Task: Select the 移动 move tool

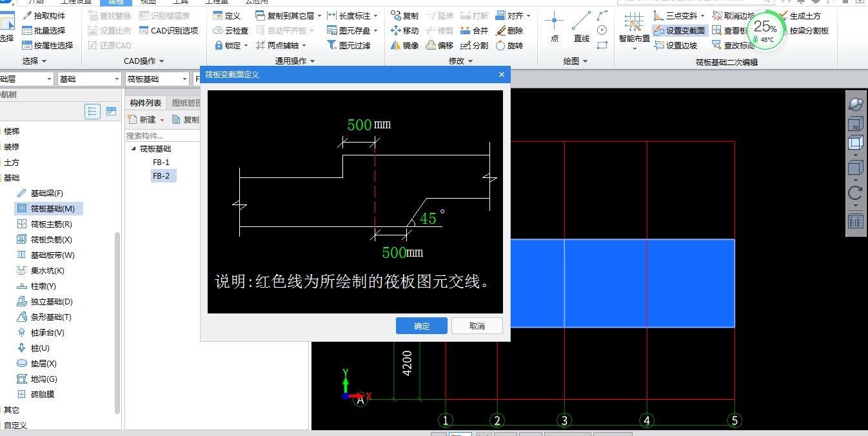Action: click(404, 30)
